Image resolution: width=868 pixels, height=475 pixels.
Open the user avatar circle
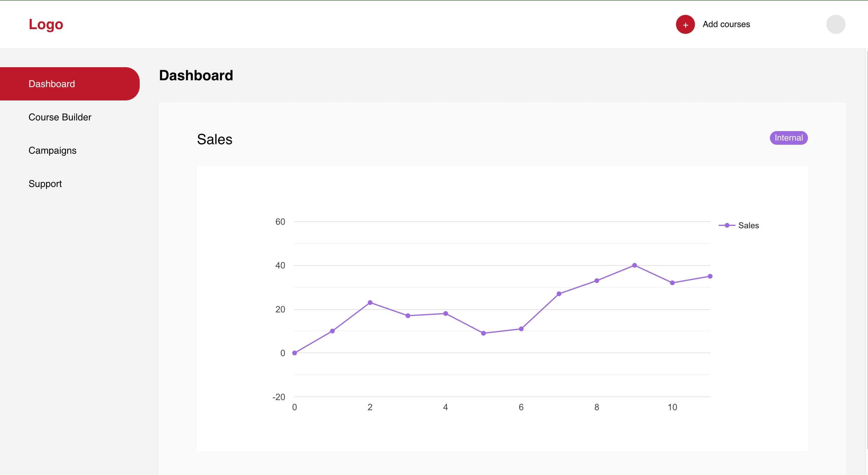pyautogui.click(x=835, y=25)
